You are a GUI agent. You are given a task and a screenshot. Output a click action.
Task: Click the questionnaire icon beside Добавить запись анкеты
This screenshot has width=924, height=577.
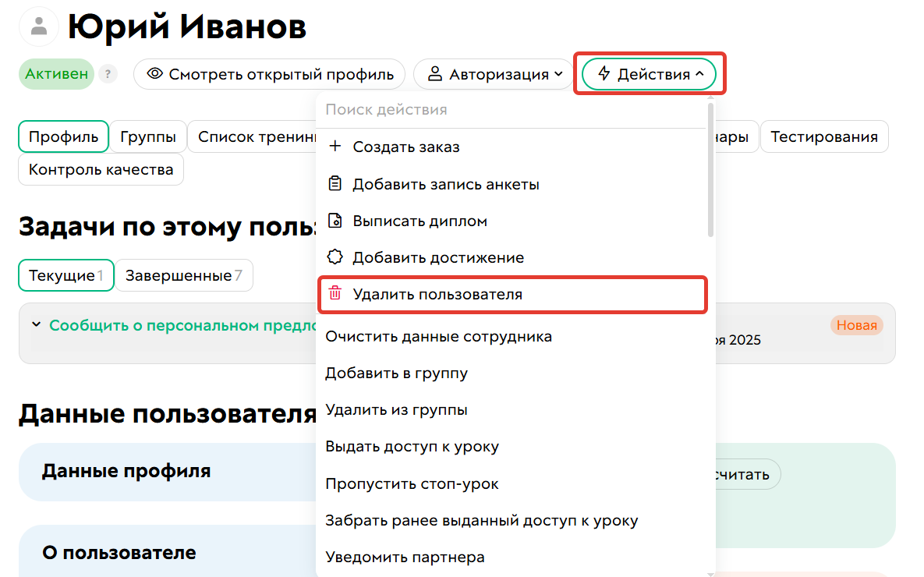335,183
